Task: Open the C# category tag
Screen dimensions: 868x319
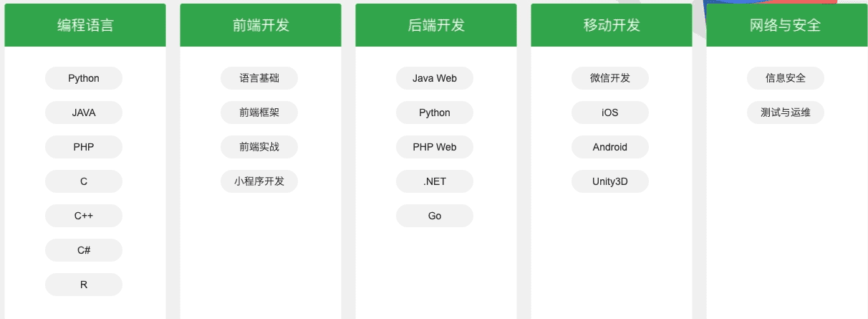Action: pyautogui.click(x=84, y=250)
